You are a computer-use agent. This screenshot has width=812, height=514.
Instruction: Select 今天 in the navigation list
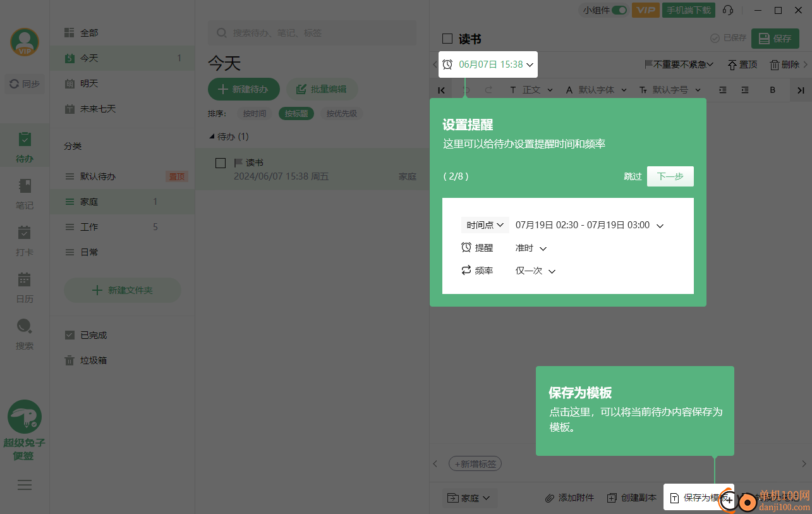(x=123, y=58)
